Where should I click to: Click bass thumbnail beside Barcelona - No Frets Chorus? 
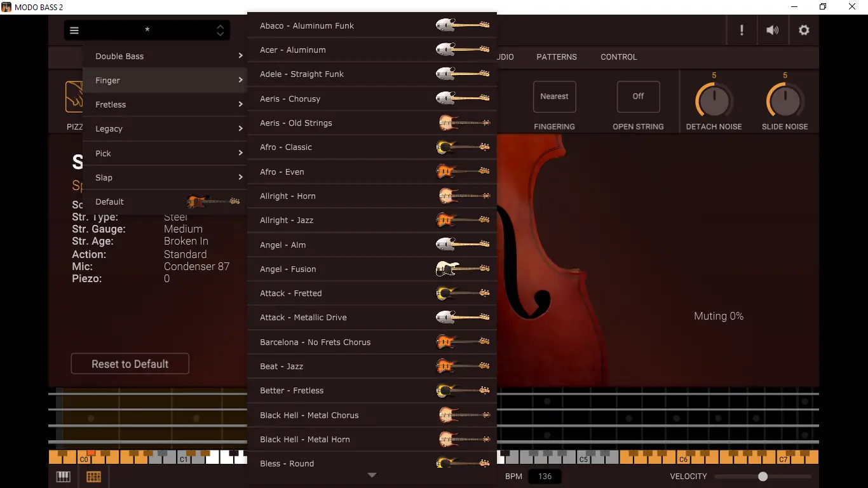[463, 342]
